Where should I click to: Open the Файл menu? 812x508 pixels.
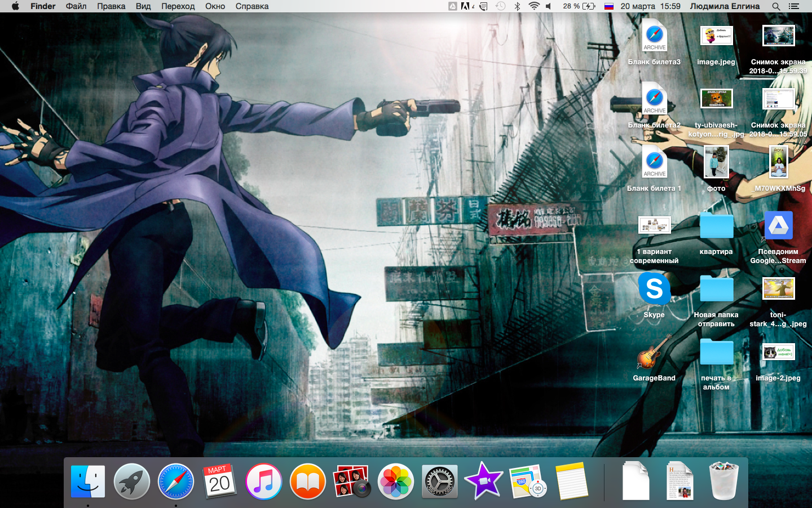click(x=76, y=6)
